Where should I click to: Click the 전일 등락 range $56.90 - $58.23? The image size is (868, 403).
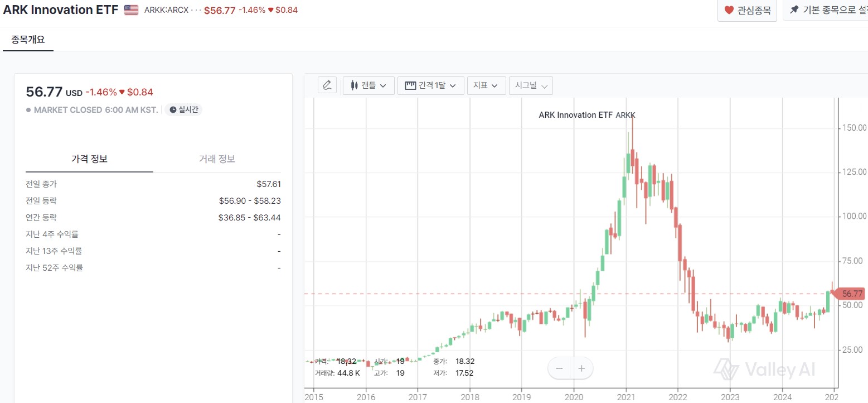[250, 200]
